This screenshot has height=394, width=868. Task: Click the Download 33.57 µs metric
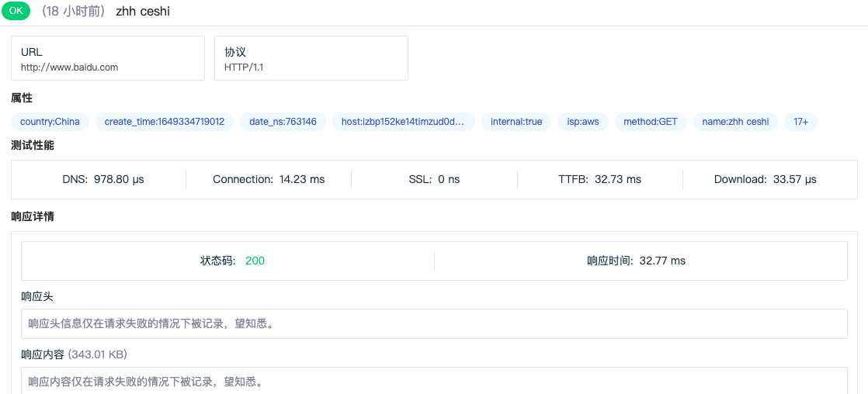[765, 179]
